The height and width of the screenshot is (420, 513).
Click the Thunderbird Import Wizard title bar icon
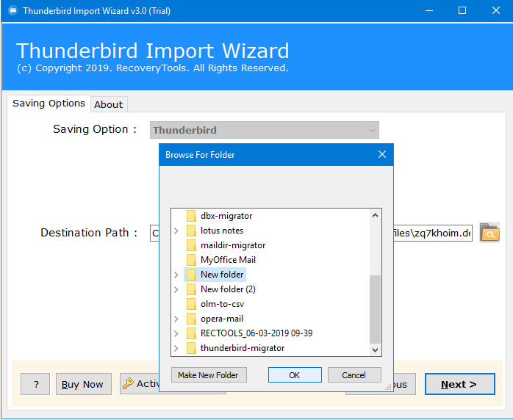coord(13,11)
